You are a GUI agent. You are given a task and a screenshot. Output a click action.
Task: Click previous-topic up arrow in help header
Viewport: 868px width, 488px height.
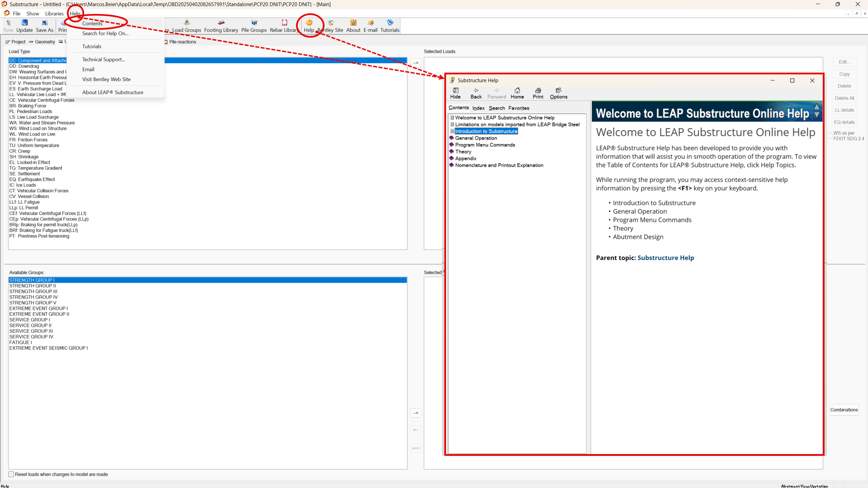817,107
